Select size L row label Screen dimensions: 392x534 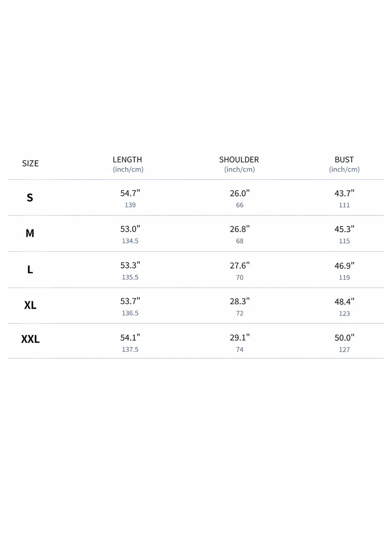tap(30, 269)
